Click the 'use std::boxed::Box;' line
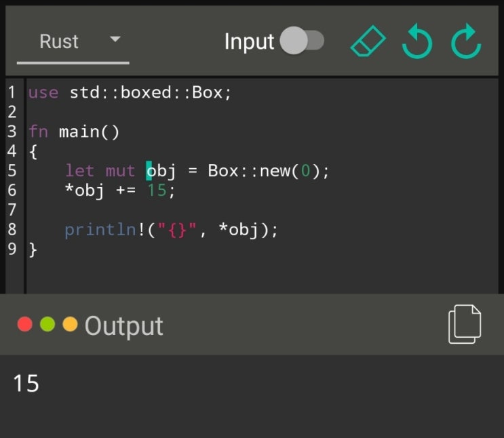 point(130,93)
